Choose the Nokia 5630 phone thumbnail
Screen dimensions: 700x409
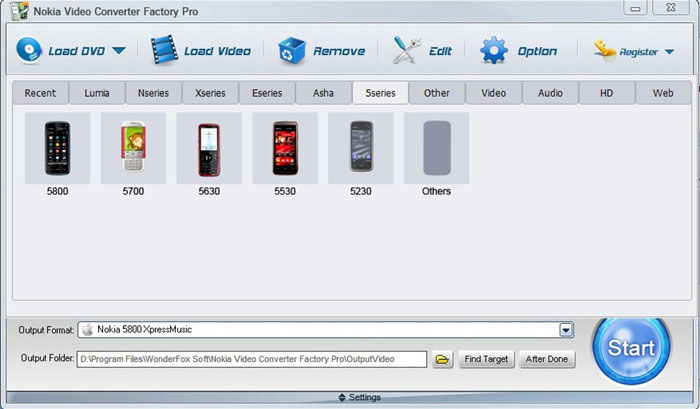tap(209, 148)
